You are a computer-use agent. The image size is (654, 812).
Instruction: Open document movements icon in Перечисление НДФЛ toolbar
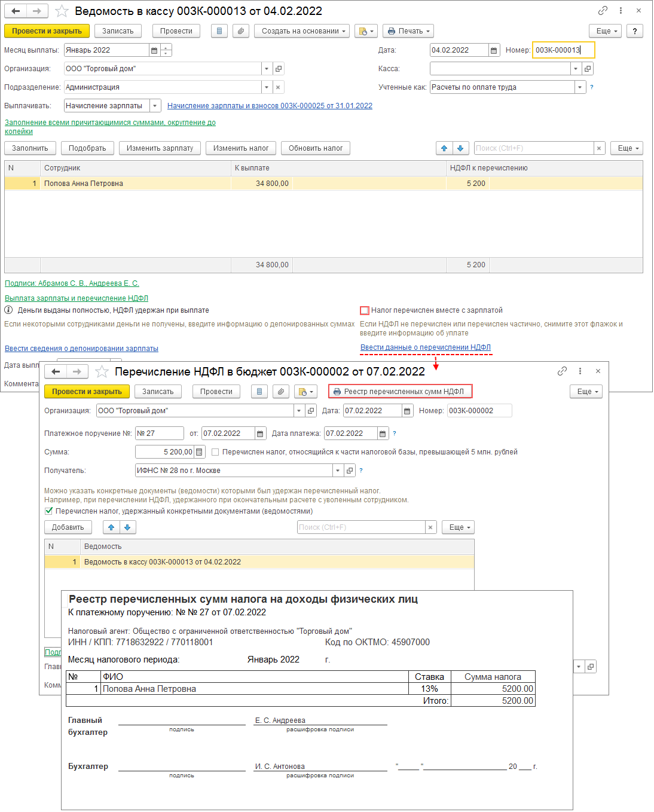pos(259,392)
